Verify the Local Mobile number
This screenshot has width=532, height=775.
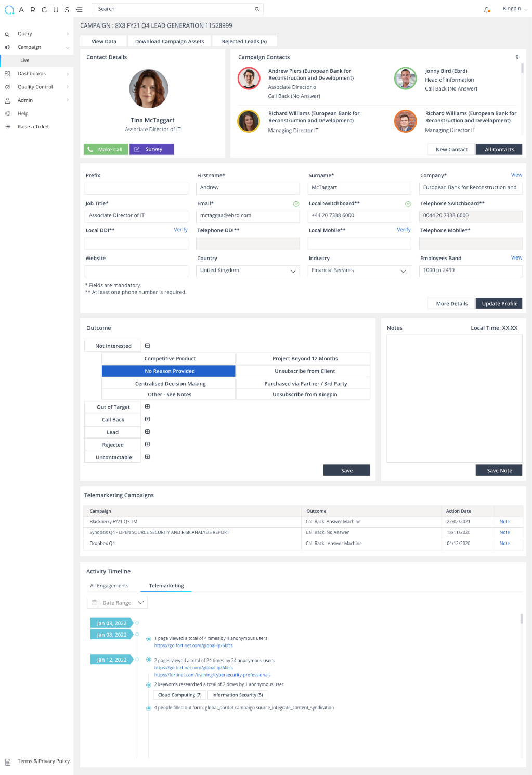(x=404, y=230)
